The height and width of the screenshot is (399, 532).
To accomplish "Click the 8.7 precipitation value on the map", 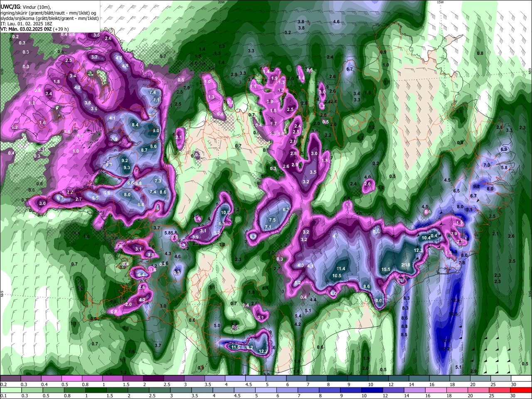I will [x=144, y=150].
